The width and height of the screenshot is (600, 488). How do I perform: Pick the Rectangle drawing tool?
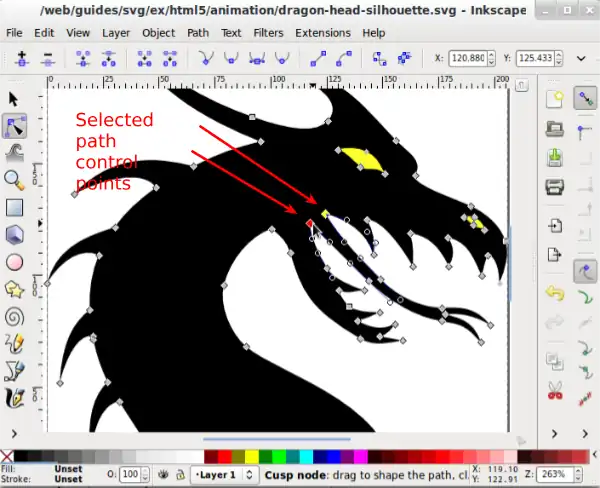(x=15, y=208)
